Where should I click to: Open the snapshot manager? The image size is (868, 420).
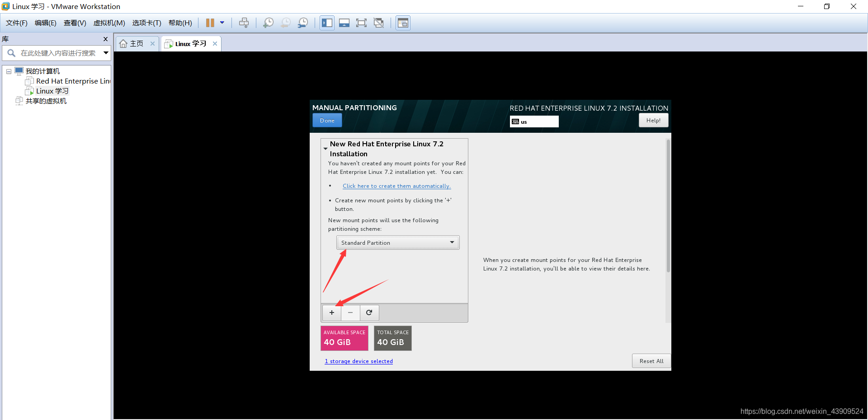[x=303, y=23]
